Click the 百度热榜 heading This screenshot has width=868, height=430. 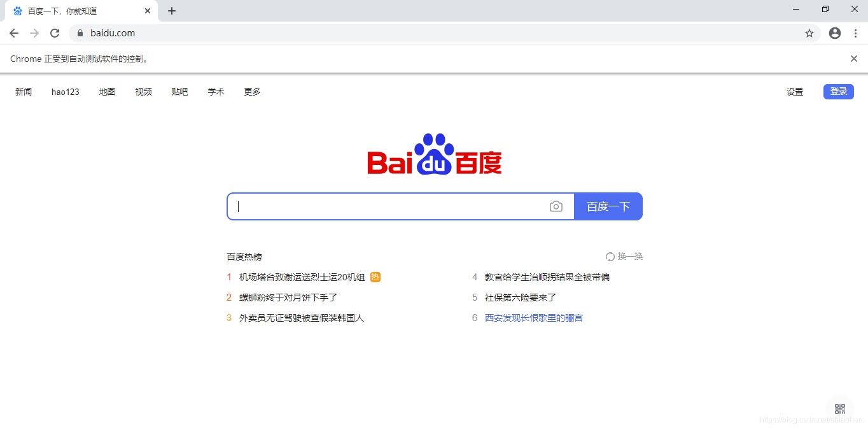pyautogui.click(x=244, y=257)
